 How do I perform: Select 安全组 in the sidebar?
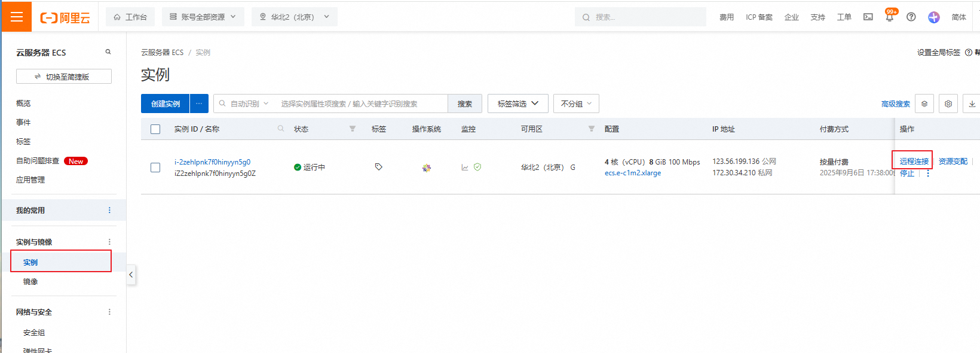click(x=34, y=333)
